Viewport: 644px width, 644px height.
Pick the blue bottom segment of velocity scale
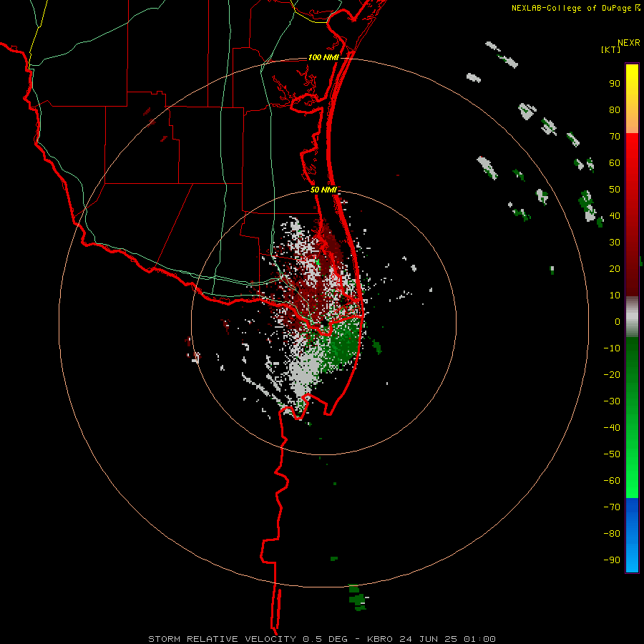pos(632,535)
